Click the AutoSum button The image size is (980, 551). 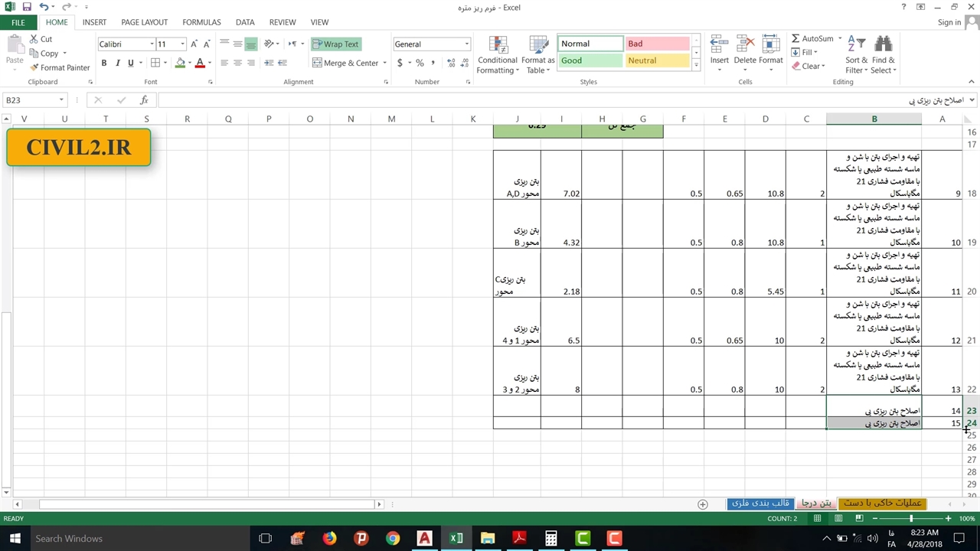tap(812, 38)
